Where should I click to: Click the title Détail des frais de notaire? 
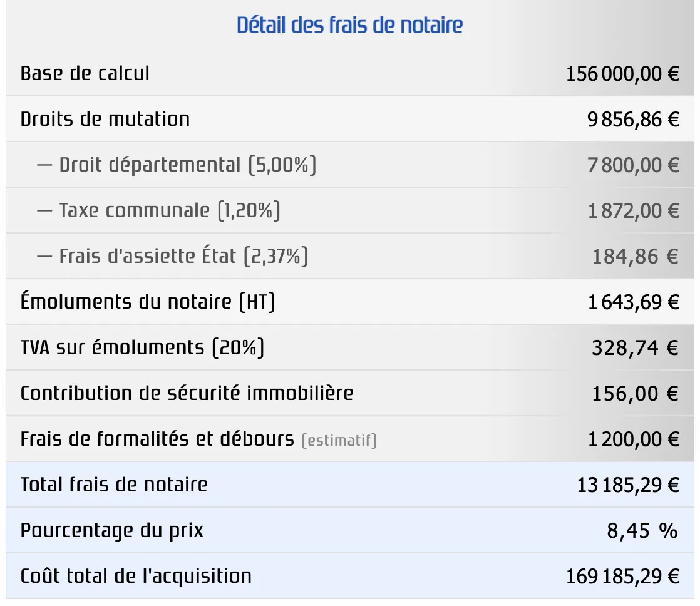click(350, 24)
